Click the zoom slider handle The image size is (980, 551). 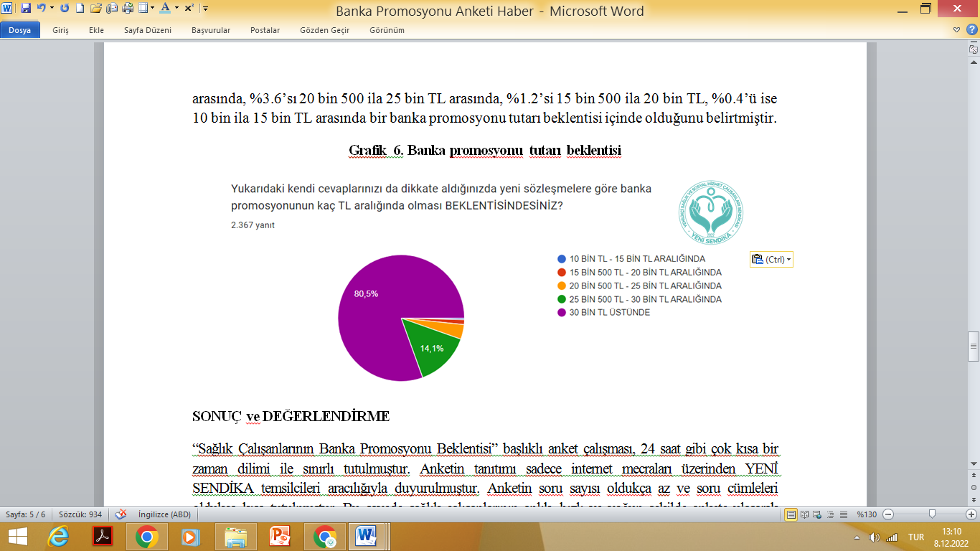coord(931,514)
